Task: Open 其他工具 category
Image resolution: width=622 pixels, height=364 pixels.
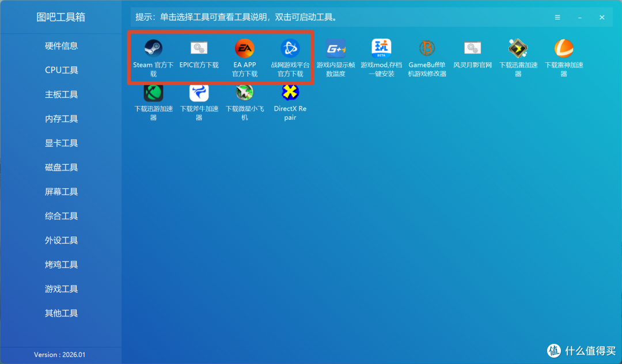Action: (x=61, y=313)
